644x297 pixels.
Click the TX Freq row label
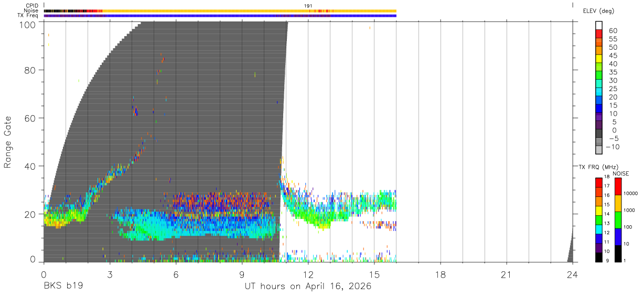28,16
